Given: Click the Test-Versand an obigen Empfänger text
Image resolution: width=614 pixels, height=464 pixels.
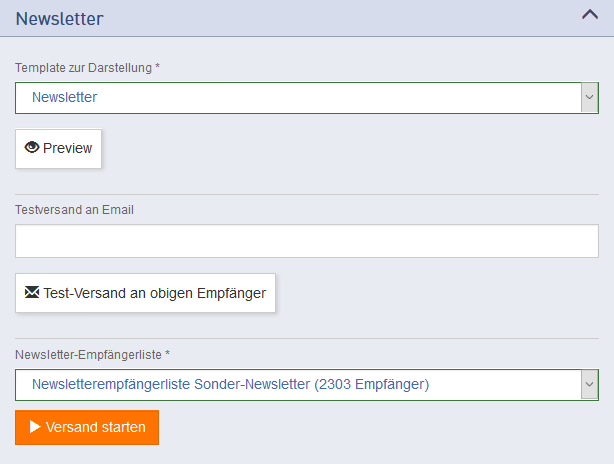Looking at the screenshot, I should pos(155,293).
